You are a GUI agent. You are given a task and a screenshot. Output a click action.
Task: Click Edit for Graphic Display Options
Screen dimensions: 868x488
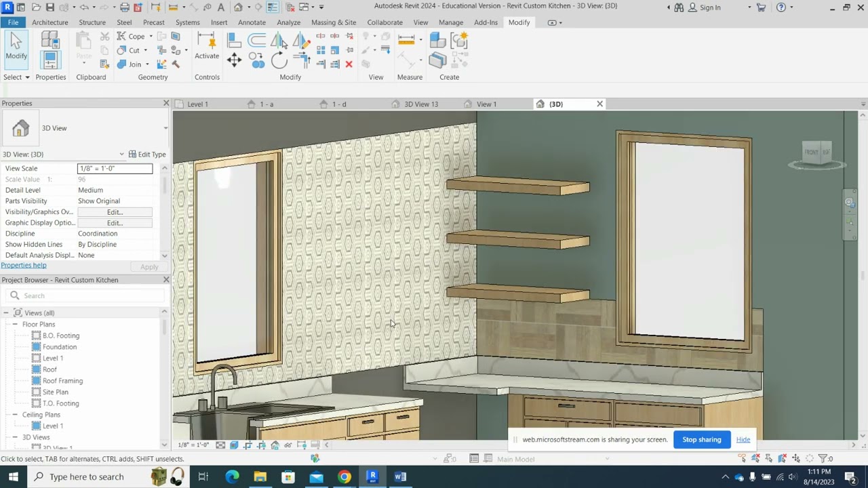click(115, 223)
